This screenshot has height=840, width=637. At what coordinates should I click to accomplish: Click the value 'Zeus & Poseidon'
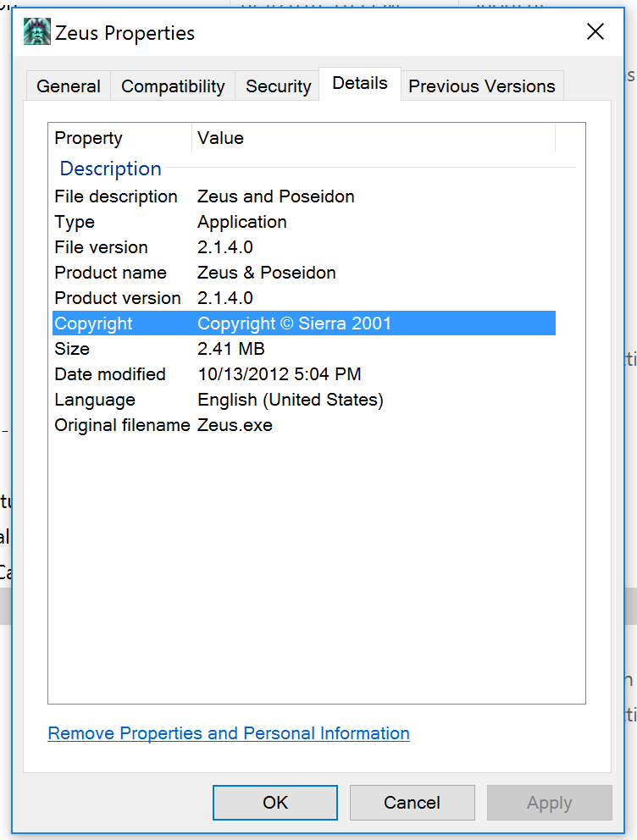tap(266, 273)
